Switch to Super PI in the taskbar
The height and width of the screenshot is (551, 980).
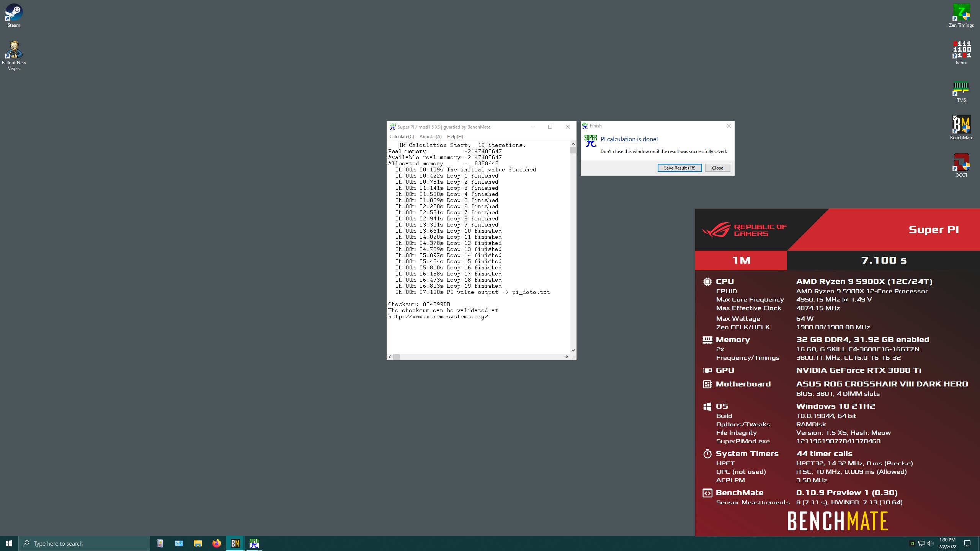[x=254, y=543]
